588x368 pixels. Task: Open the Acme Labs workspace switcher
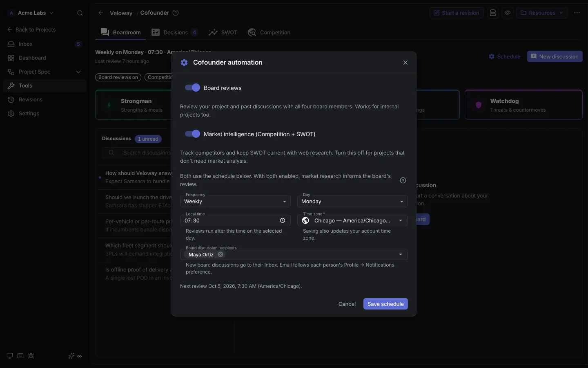click(31, 13)
